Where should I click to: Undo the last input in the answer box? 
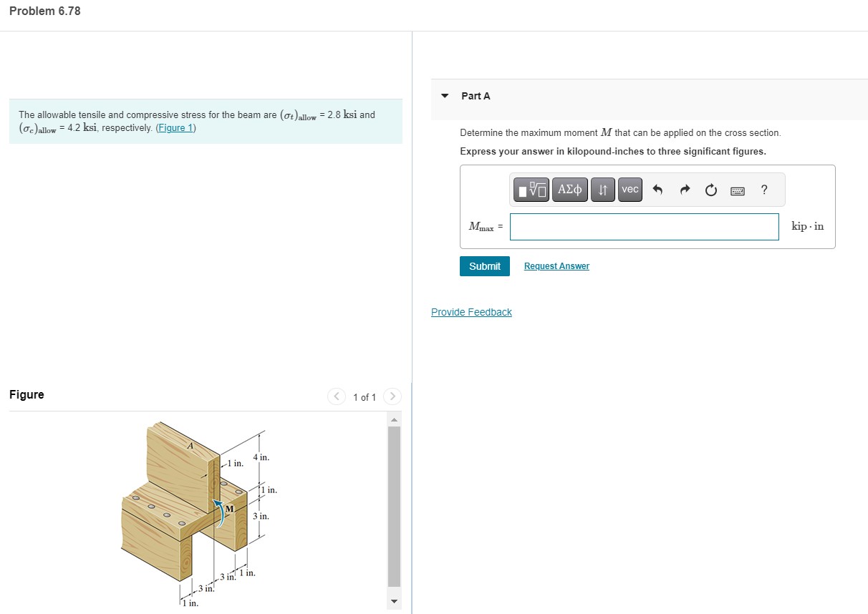[657, 189]
